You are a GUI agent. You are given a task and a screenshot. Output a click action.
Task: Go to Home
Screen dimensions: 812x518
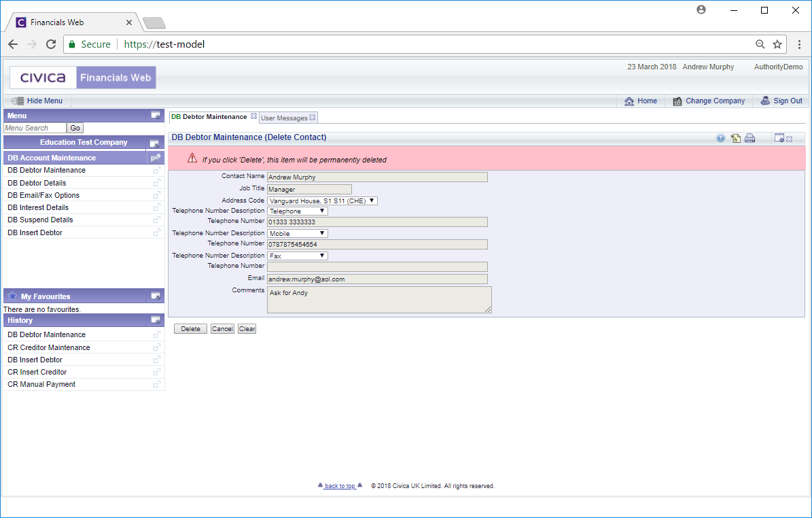pos(641,101)
